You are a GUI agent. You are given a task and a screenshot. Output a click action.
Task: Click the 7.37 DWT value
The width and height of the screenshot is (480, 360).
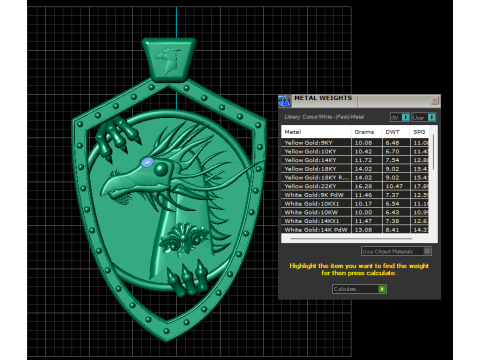point(392,195)
